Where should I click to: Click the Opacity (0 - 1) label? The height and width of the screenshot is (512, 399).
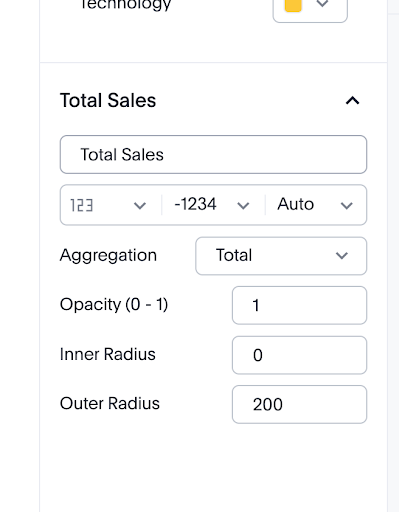click(x=114, y=304)
